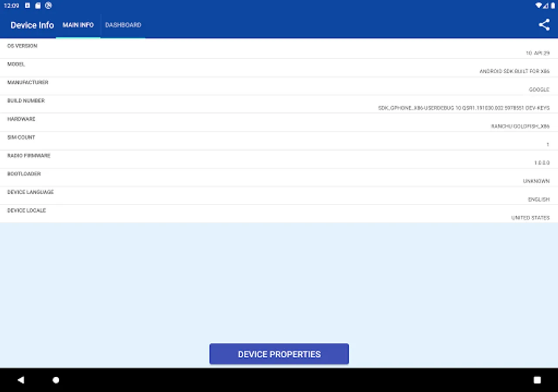Click the status bar clock 12:09
The image size is (558, 392).
11,6
